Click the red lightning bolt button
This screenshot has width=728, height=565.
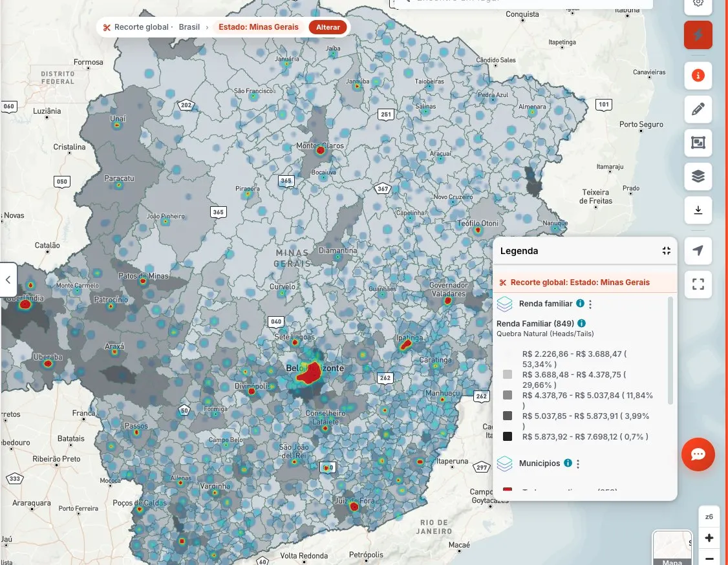pos(698,35)
